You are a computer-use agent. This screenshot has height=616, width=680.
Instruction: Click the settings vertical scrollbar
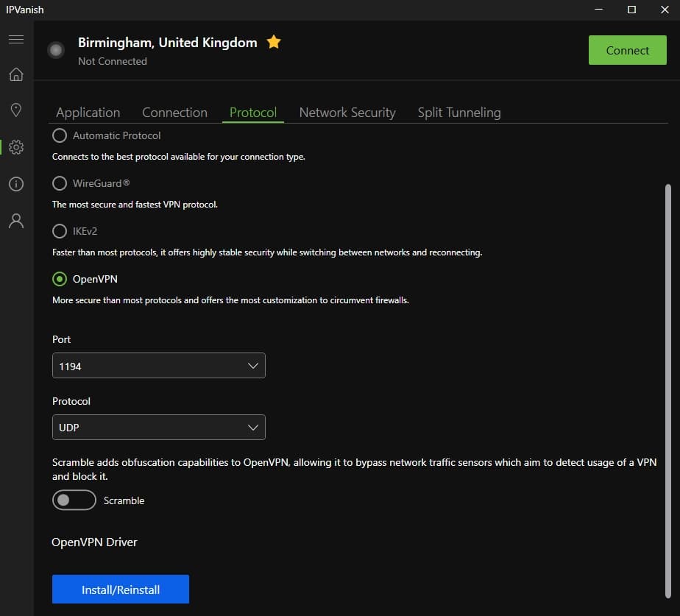(668, 392)
